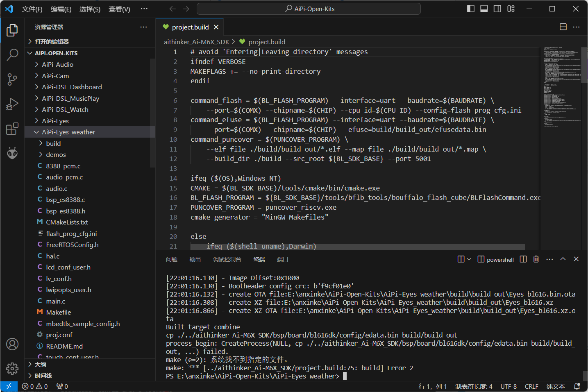Go forward with navigation arrow

click(x=186, y=9)
